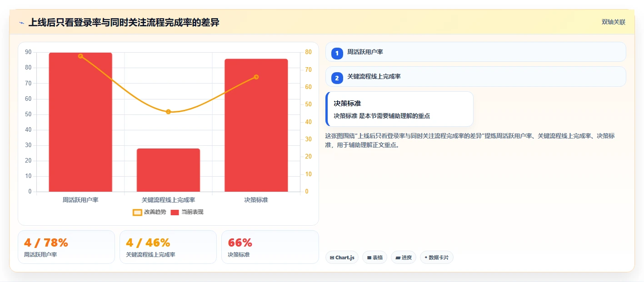
Task: Open the 决策标准 highlight card
Action: pos(399,109)
